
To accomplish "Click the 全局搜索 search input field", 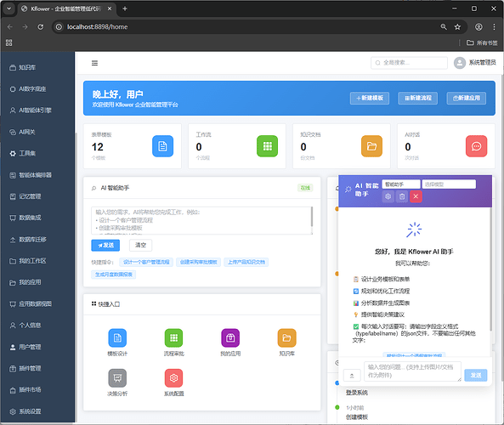I will click(x=409, y=63).
